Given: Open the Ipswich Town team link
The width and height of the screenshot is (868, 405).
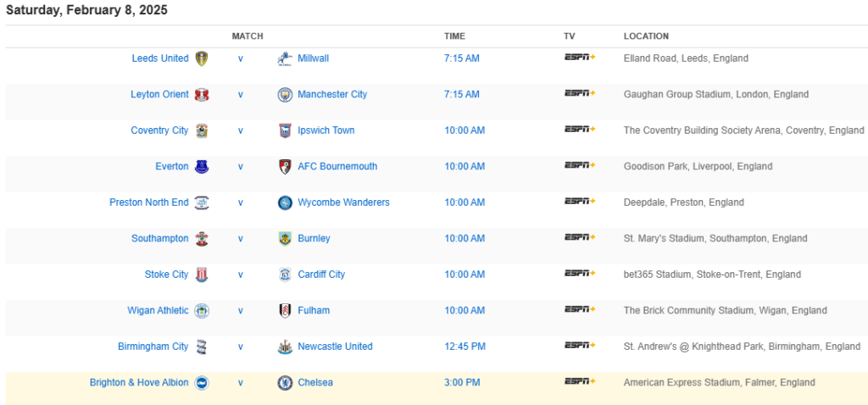Looking at the screenshot, I should pos(326,130).
